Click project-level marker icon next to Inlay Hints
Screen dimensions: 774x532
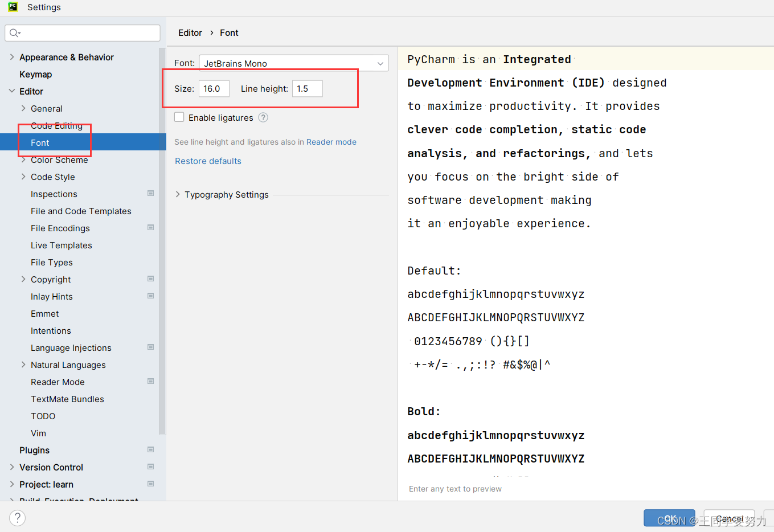150,296
